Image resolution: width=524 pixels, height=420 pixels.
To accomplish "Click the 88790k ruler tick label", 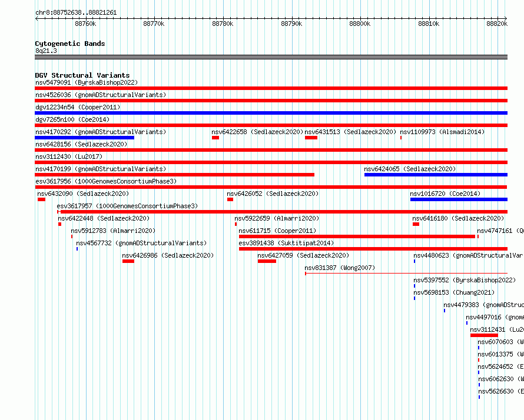I will [291, 24].
